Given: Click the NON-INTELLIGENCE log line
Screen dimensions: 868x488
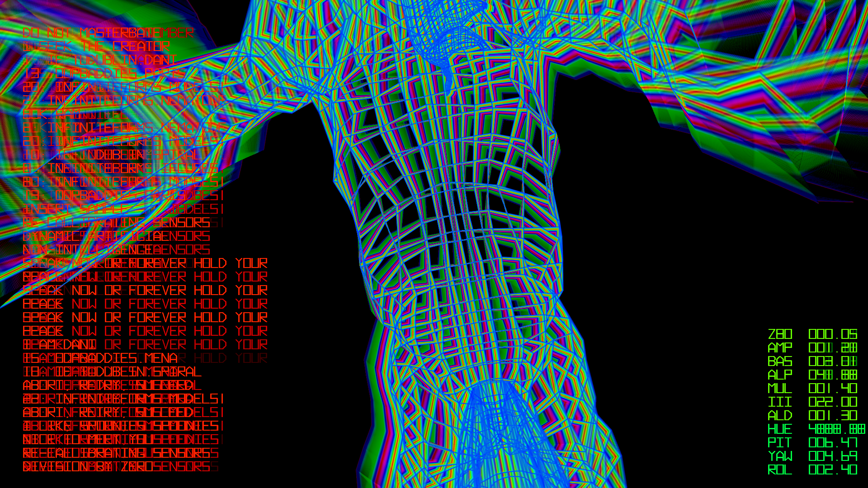Looking at the screenshot, I should tap(88, 250).
